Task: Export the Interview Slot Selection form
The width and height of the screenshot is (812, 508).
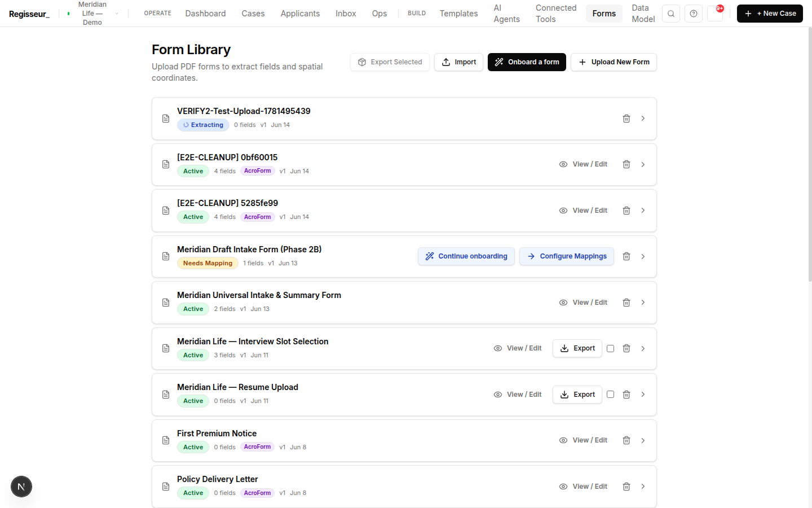Action: click(x=577, y=348)
